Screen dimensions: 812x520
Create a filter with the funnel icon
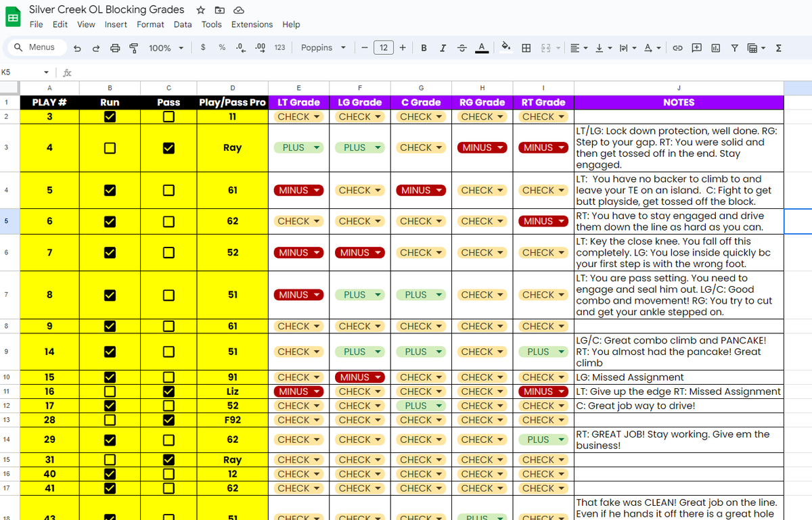(x=734, y=48)
